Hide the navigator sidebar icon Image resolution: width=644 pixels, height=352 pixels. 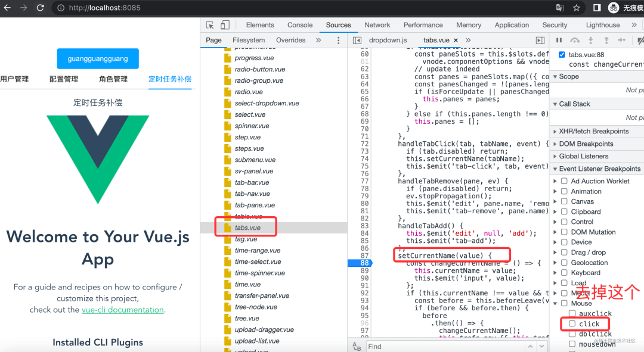tap(357, 41)
